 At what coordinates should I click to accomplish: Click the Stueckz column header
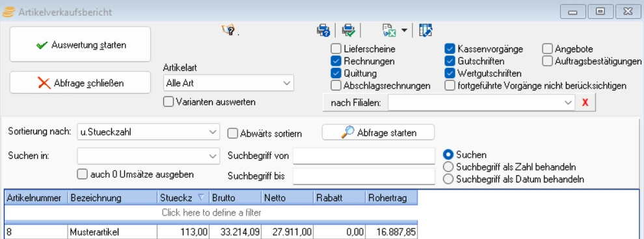[x=183, y=198]
